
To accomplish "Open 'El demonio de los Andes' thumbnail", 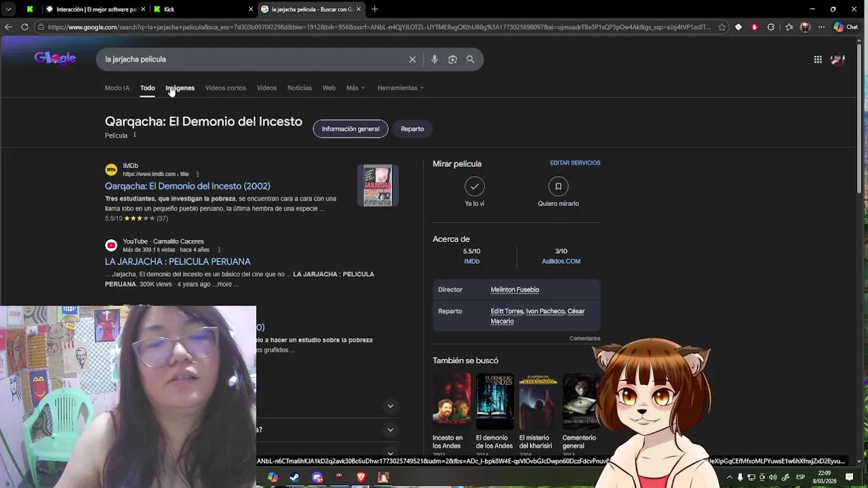I will [494, 402].
